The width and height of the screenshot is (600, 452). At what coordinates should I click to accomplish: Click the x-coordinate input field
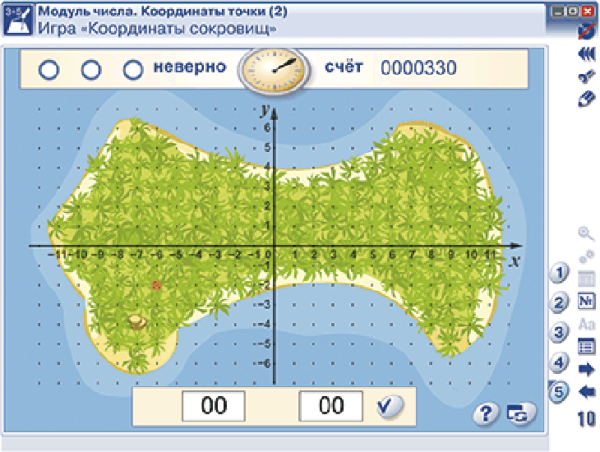click(x=213, y=406)
